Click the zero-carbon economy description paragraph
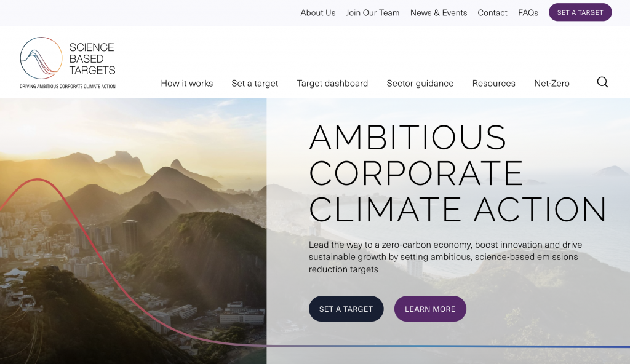This screenshot has height=364, width=630. tap(445, 257)
